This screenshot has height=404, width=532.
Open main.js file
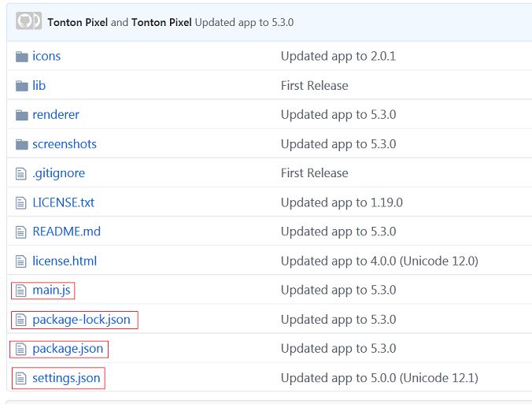pos(52,291)
